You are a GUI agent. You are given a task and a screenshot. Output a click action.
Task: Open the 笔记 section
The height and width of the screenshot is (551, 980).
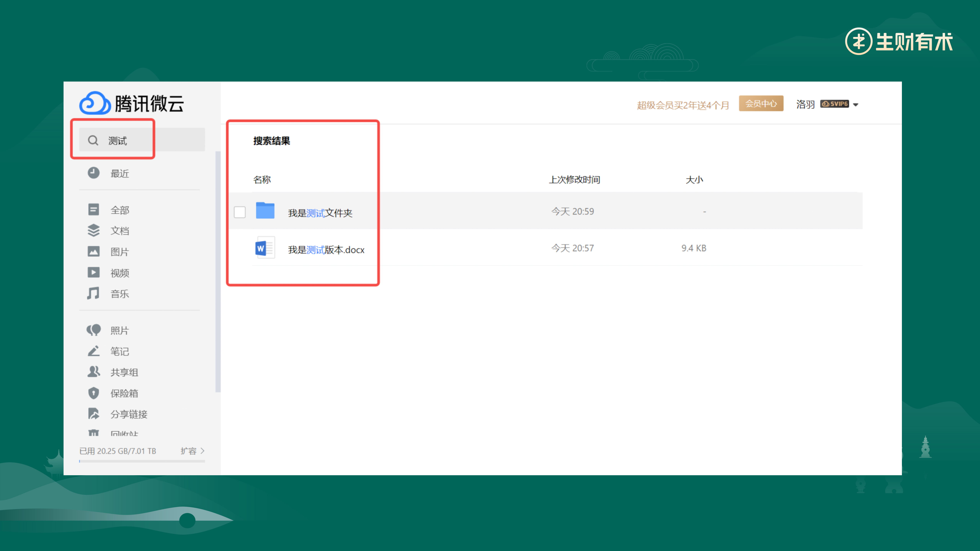click(119, 351)
